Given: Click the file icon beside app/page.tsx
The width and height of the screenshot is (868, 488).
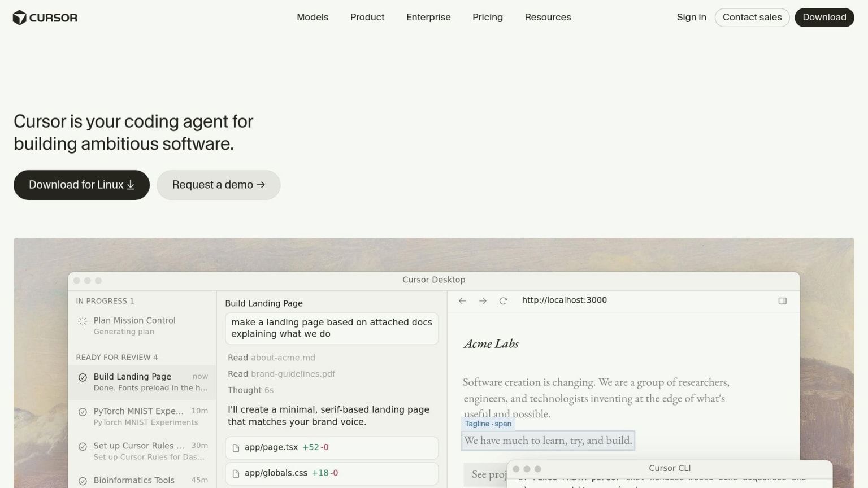Looking at the screenshot, I should 236,448.
